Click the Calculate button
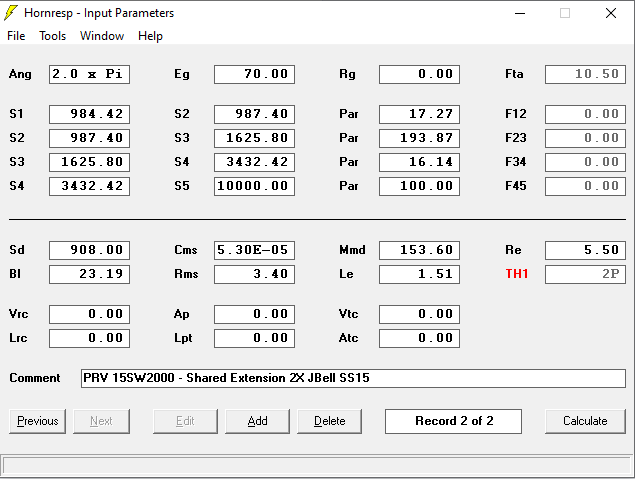 coord(585,421)
